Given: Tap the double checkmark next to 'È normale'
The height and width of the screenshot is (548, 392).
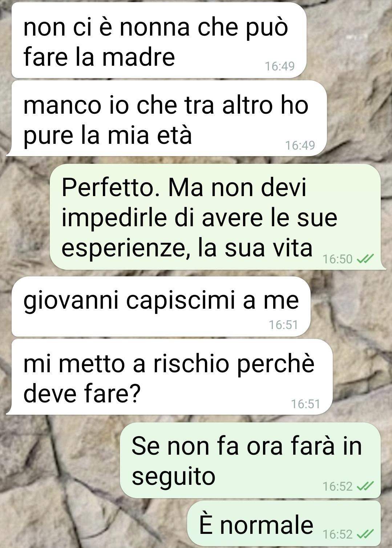Looking at the screenshot, I should point(365,534).
